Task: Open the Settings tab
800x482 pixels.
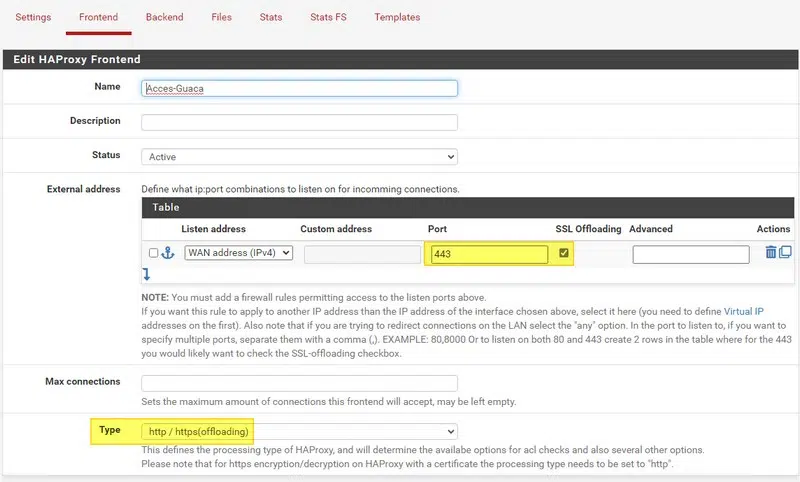Action: (x=33, y=17)
